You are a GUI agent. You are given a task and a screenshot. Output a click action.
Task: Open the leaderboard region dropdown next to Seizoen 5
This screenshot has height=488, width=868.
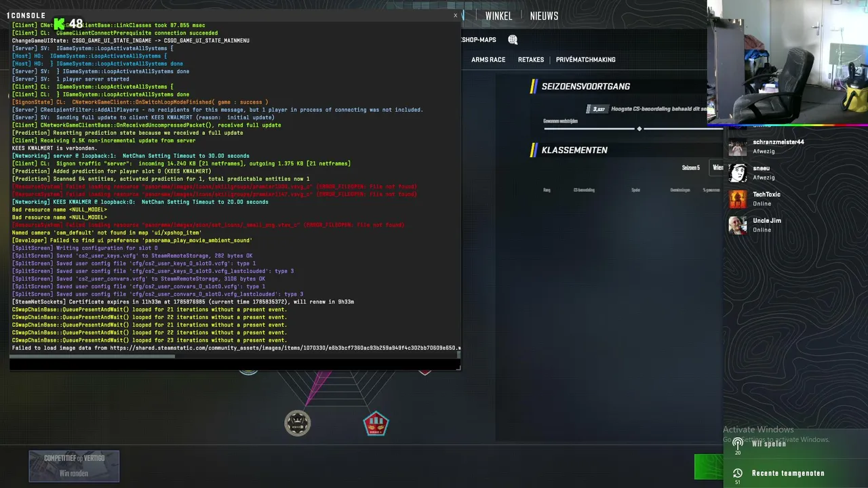(x=716, y=167)
